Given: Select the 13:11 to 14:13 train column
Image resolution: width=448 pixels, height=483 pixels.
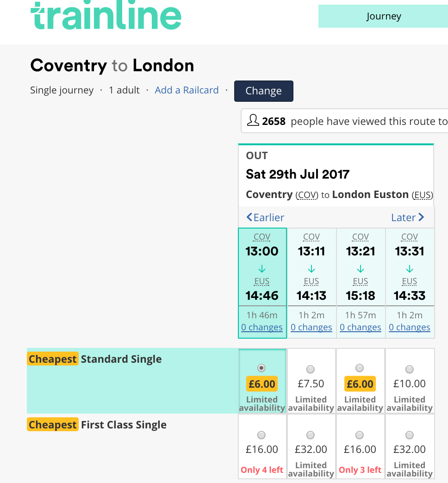Looking at the screenshot, I should click(311, 283).
